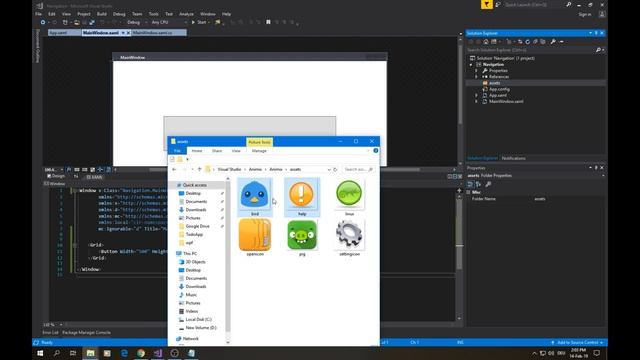
Task: Click the Show All Files icon in Solution Explorer
Action: pyautogui.click(x=543, y=42)
